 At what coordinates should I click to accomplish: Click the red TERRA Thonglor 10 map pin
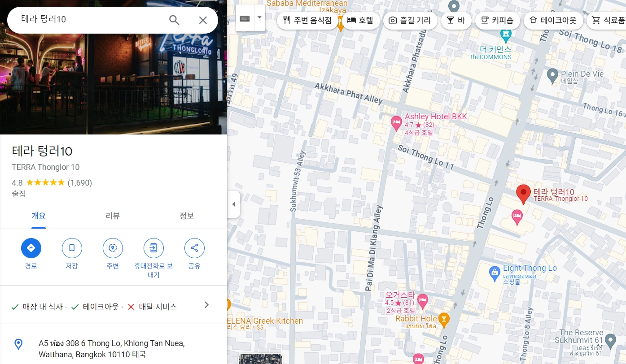pos(523,195)
